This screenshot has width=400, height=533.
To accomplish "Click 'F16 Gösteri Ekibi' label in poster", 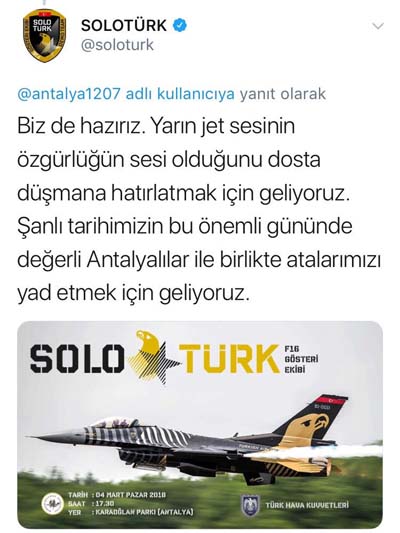I will click(x=301, y=359).
